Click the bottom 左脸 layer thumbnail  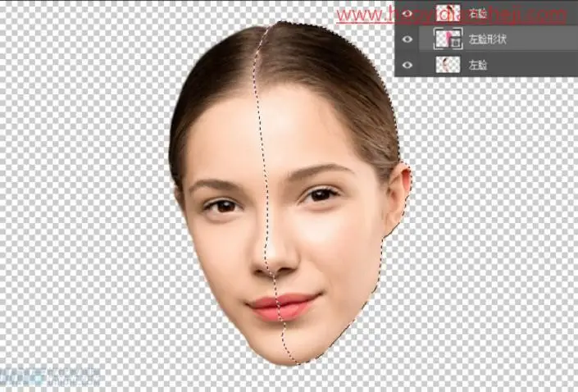tap(448, 65)
